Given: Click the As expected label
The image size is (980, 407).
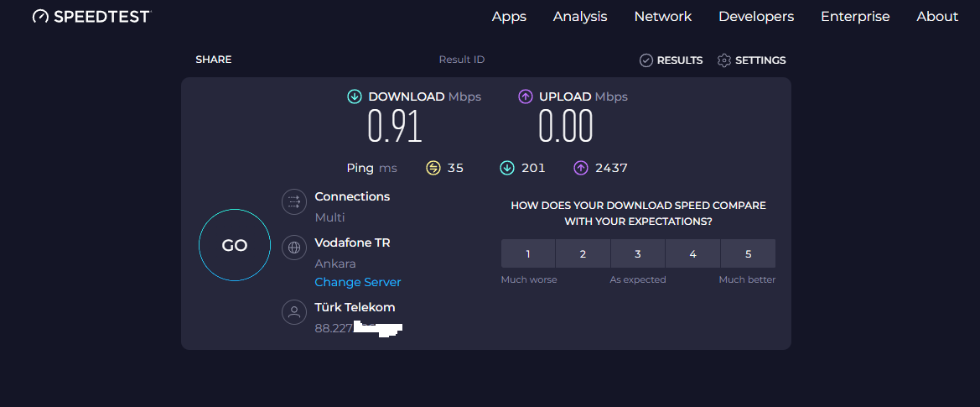Looking at the screenshot, I should [x=638, y=279].
